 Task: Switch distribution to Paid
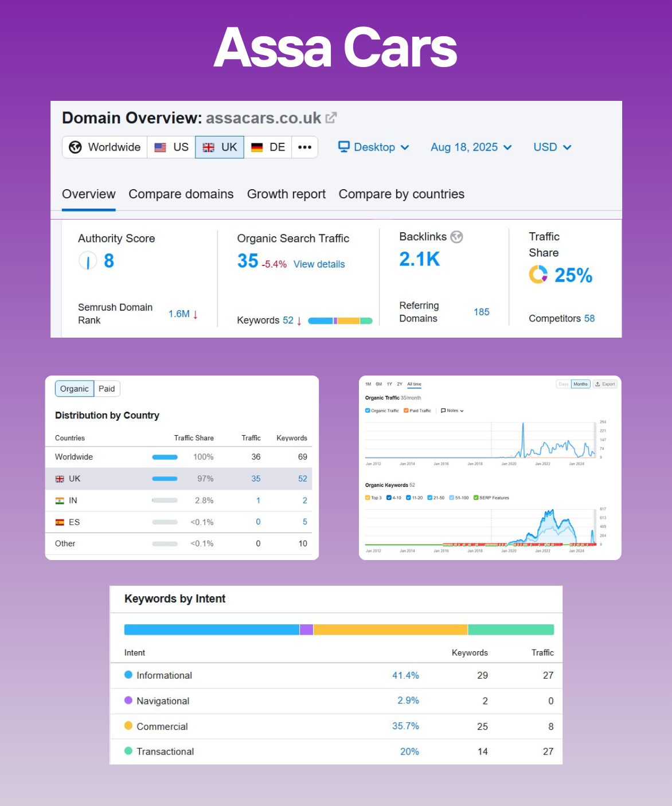pyautogui.click(x=107, y=389)
